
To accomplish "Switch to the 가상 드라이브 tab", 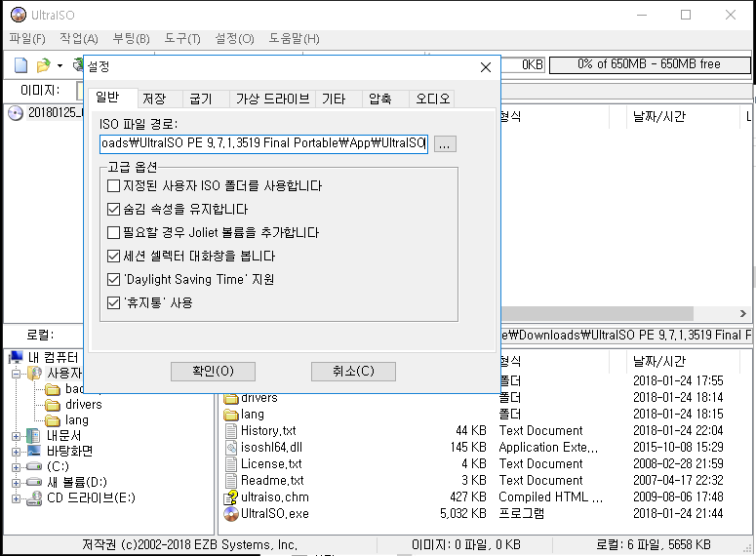I will (x=272, y=99).
